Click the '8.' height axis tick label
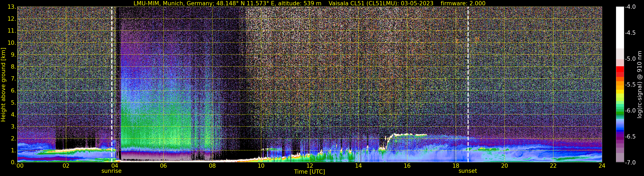The image size is (644, 176). coord(13,67)
